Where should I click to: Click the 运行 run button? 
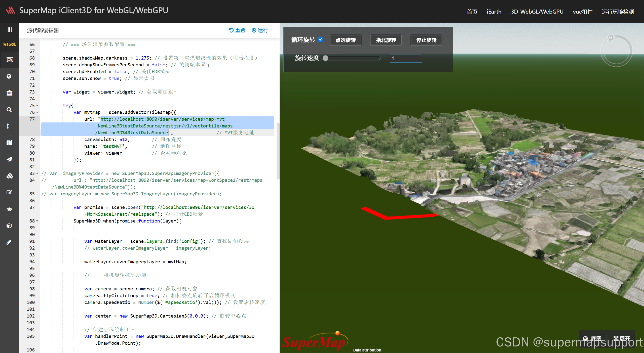(260, 30)
